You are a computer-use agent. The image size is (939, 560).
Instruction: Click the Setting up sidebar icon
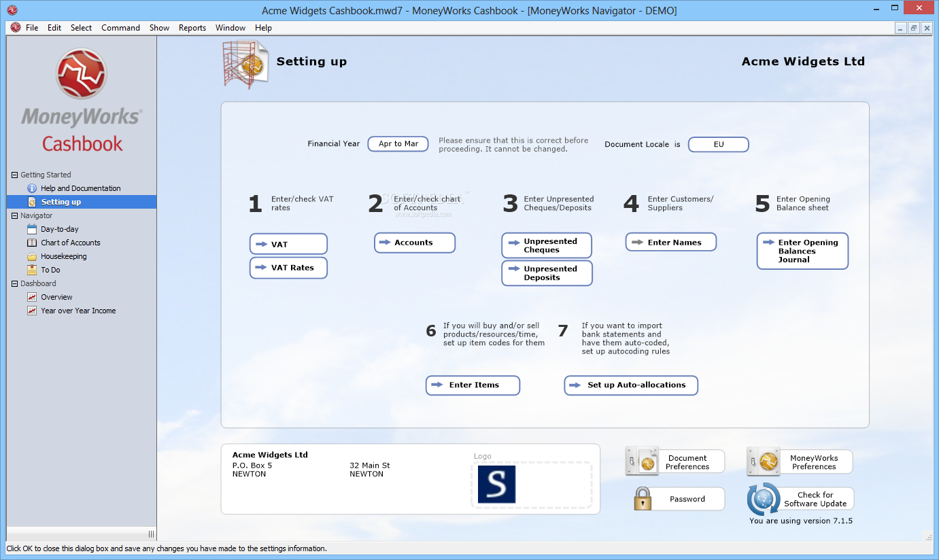pos(31,202)
